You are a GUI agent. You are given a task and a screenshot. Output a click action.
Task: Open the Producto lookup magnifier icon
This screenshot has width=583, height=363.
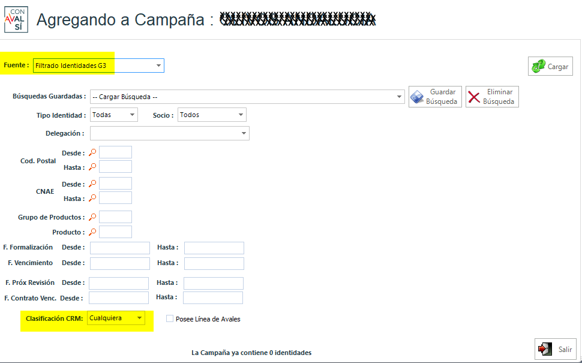pos(92,232)
